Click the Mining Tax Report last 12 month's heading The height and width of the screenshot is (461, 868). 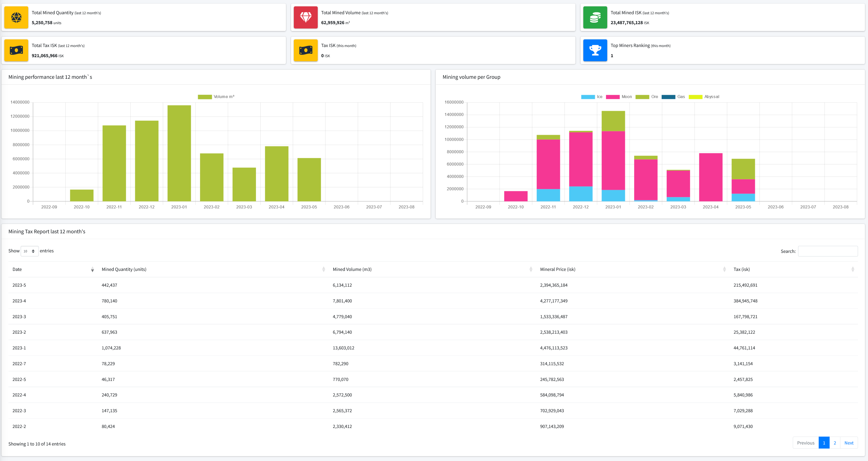pos(47,232)
